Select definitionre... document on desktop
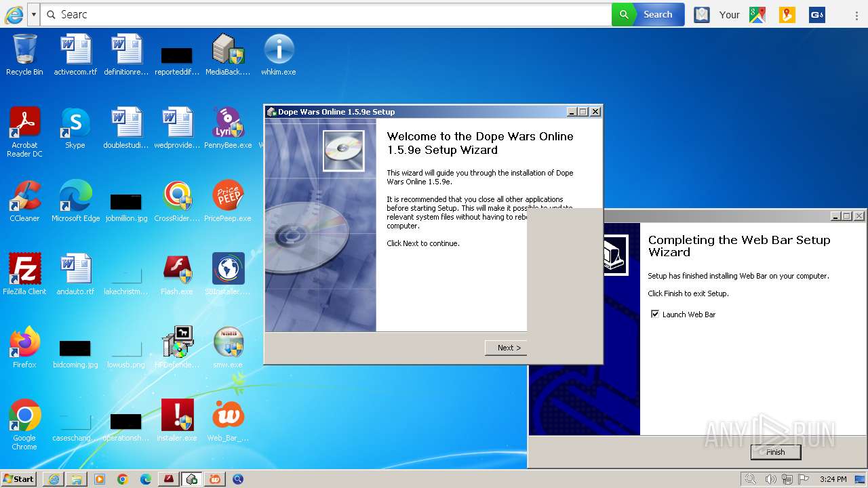The width and height of the screenshot is (868, 488). [126, 54]
